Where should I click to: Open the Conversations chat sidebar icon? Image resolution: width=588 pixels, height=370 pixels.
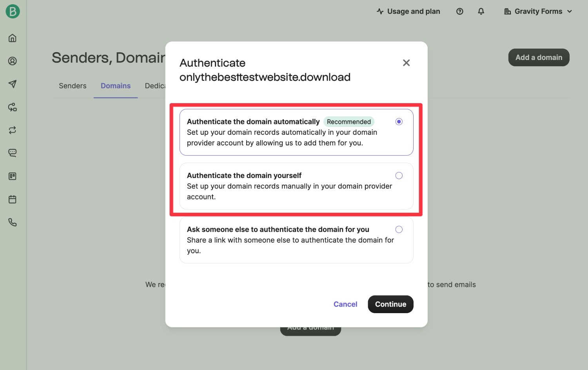(13, 153)
